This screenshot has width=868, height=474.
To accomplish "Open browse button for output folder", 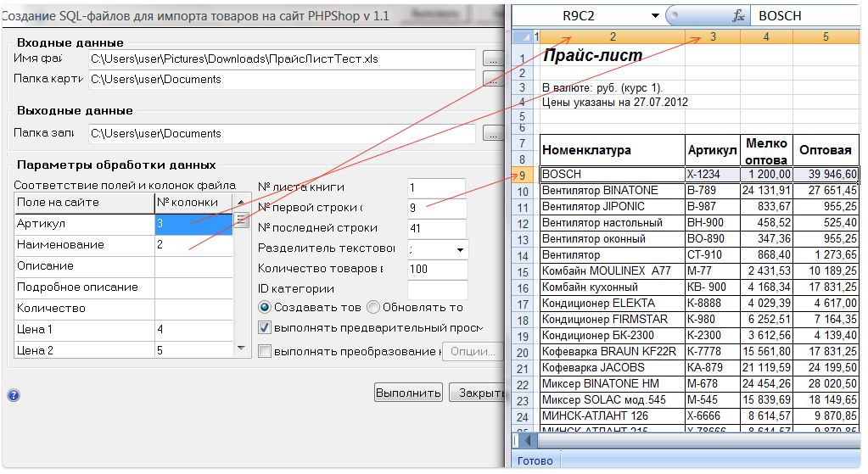I will tap(493, 133).
